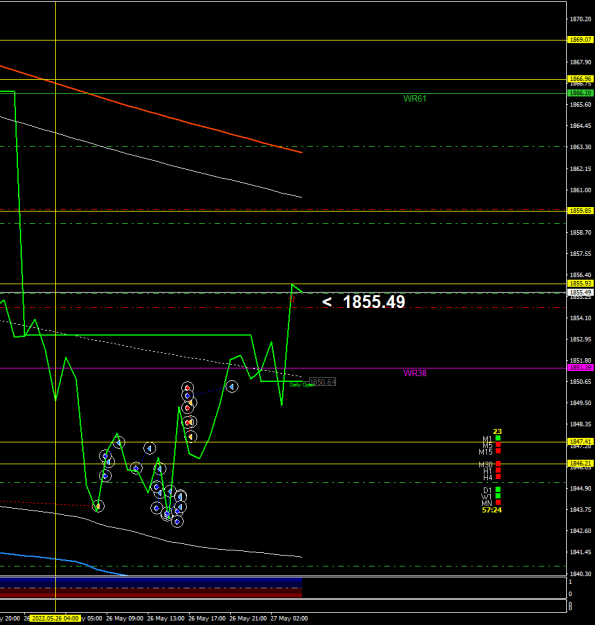The image size is (595, 625).
Task: Click the 1848.35 price axis label
Action: [580, 425]
